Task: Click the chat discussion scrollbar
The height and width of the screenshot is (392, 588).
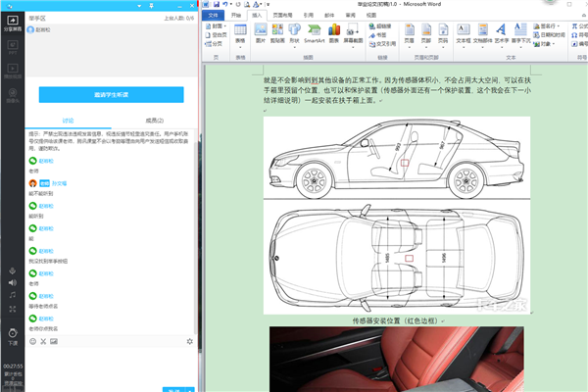Action: (195, 236)
